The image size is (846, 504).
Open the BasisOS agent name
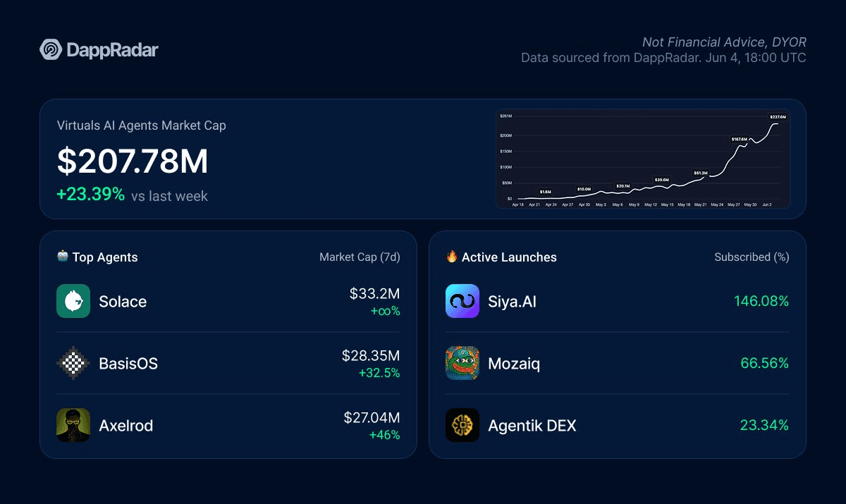pyautogui.click(x=128, y=364)
